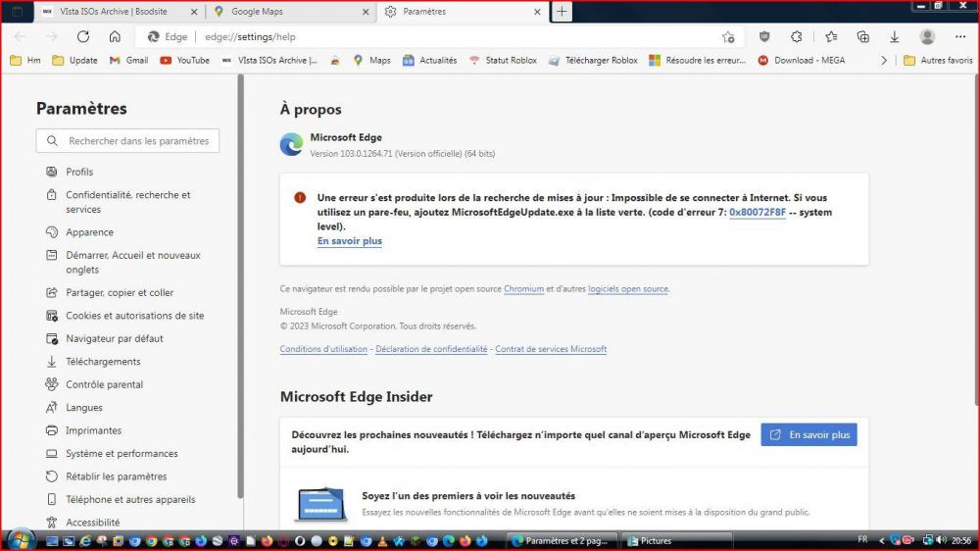Switch to the Google Maps tab
Screen dimensions: 980x551
coord(257,11)
